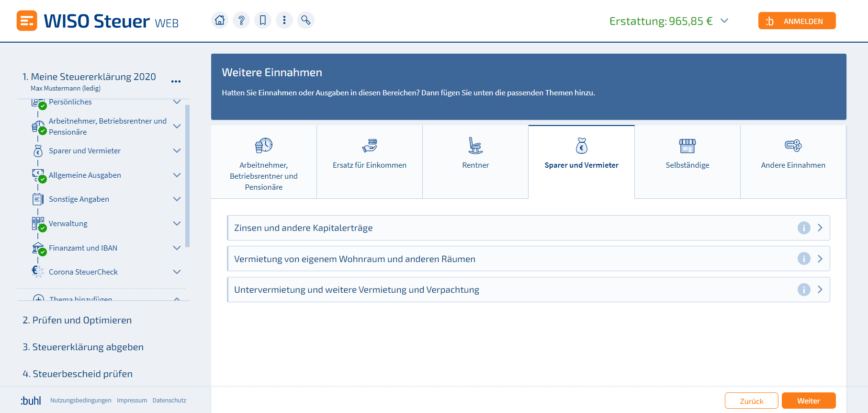Click the home icon in header
This screenshot has height=413, width=868.
pos(220,20)
